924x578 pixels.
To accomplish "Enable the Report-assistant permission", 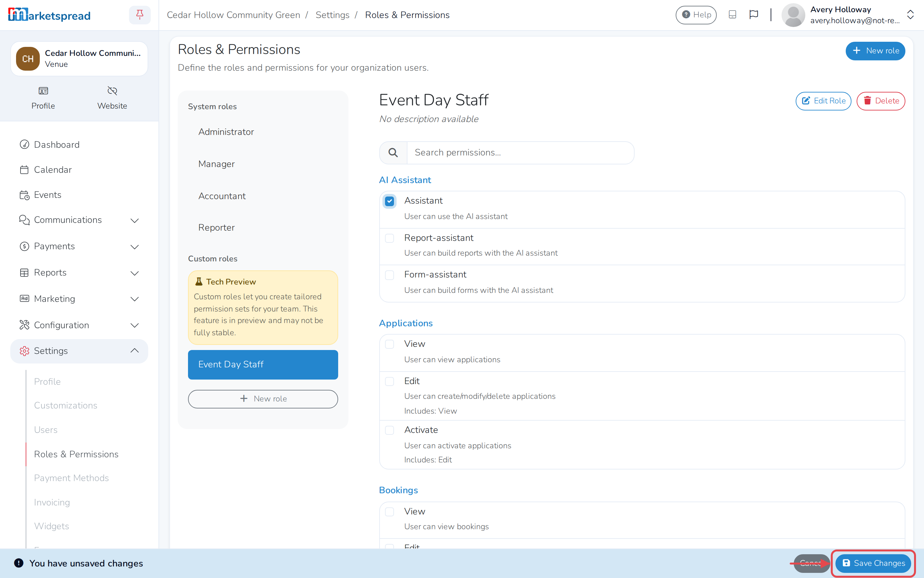I will click(x=389, y=238).
